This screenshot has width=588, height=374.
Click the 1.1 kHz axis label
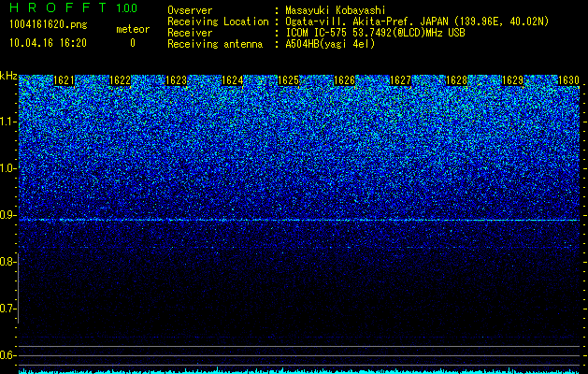point(7,122)
